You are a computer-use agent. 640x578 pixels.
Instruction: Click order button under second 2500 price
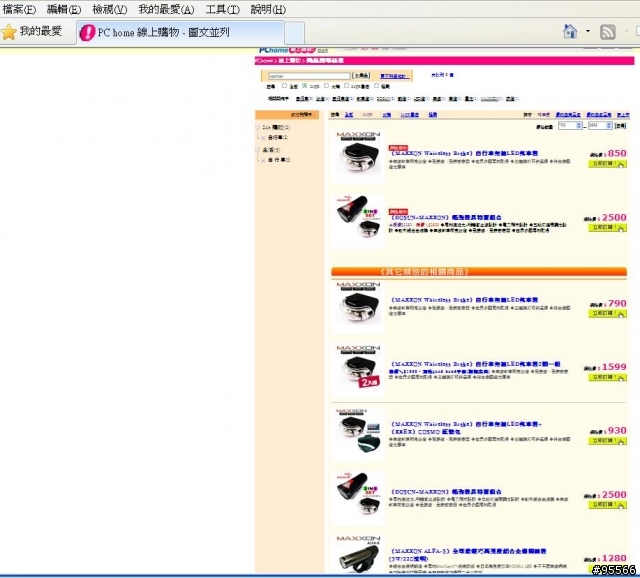click(607, 505)
